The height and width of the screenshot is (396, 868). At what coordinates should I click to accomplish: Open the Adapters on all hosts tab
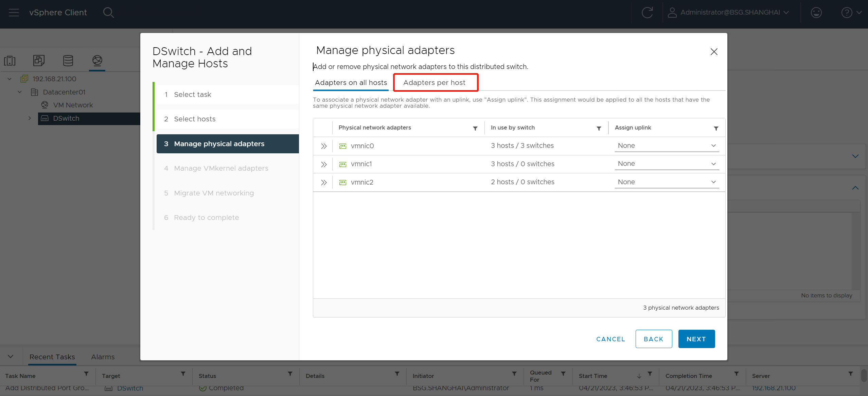pos(351,83)
